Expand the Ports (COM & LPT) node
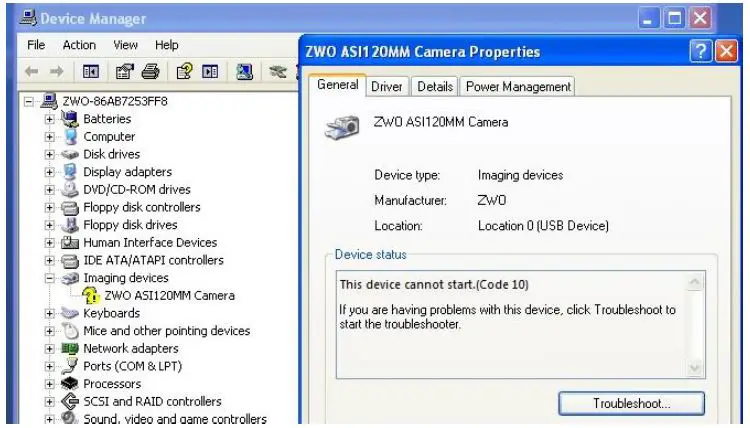The width and height of the screenshot is (750, 428). 49,367
